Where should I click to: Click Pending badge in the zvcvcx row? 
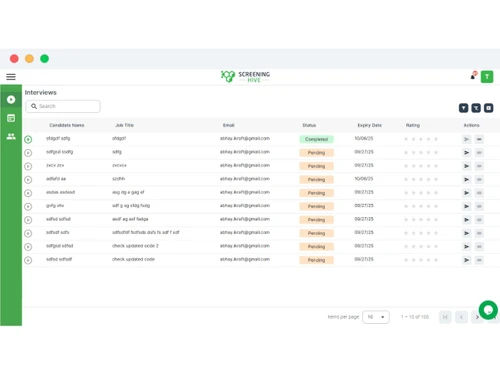pyautogui.click(x=316, y=166)
